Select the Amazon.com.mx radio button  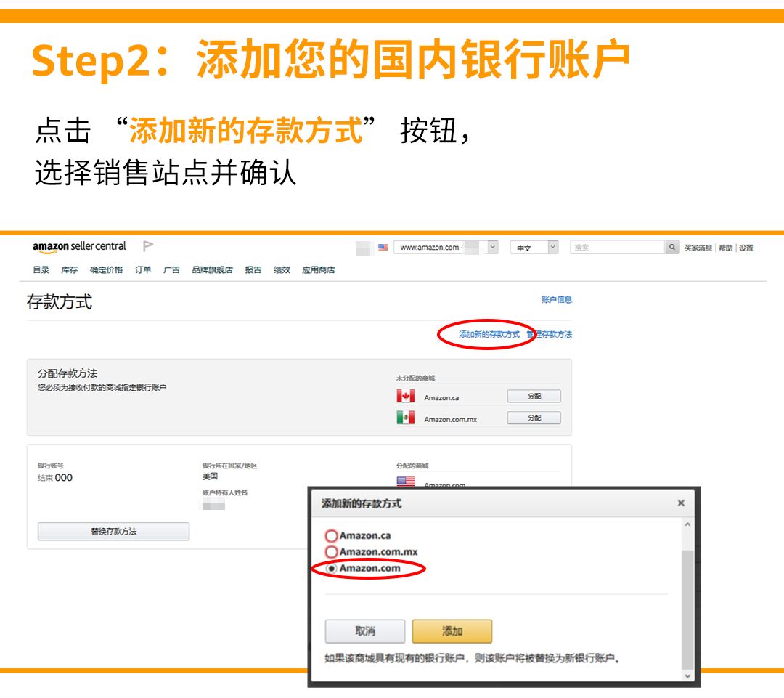(331, 552)
